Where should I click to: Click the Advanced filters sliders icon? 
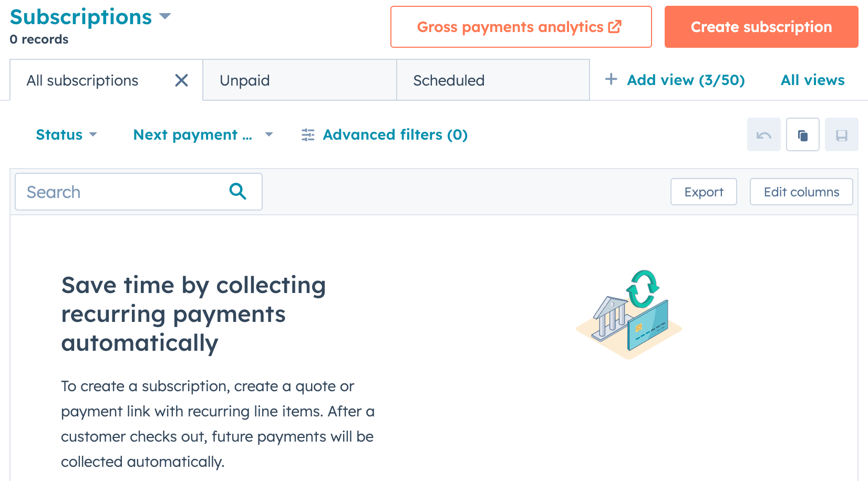[308, 135]
